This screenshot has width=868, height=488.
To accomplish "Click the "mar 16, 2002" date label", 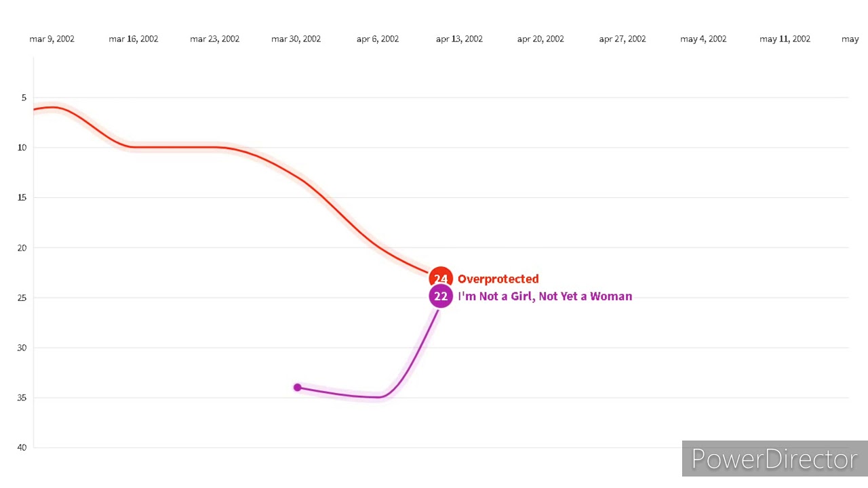I will point(134,39).
